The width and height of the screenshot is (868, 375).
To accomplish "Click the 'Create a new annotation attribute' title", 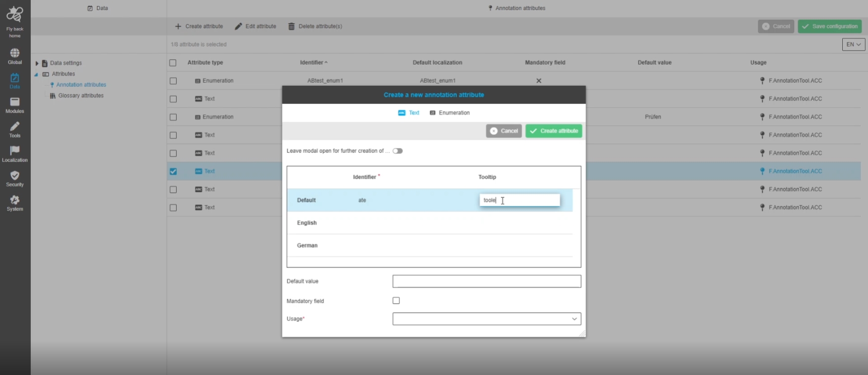I will (434, 95).
